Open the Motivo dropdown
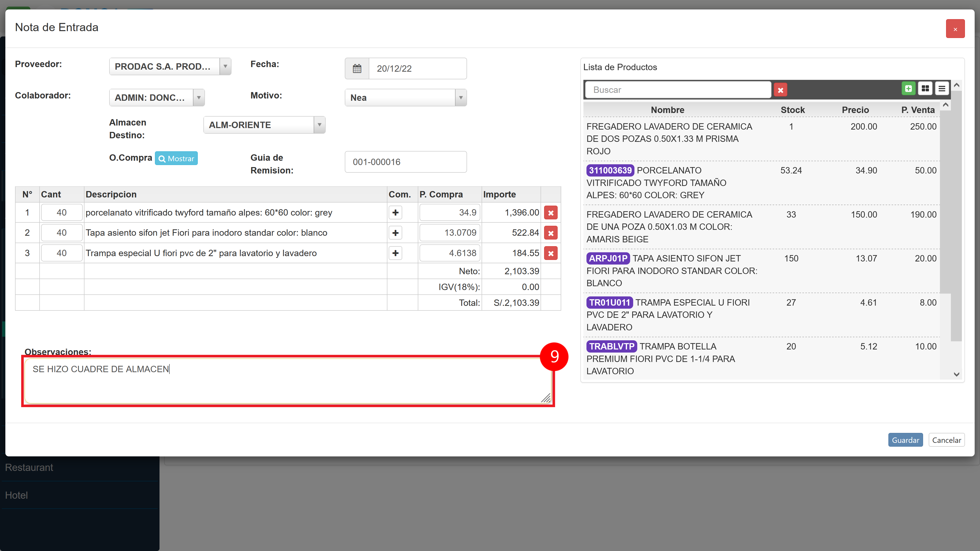This screenshot has width=980, height=551. click(x=406, y=98)
